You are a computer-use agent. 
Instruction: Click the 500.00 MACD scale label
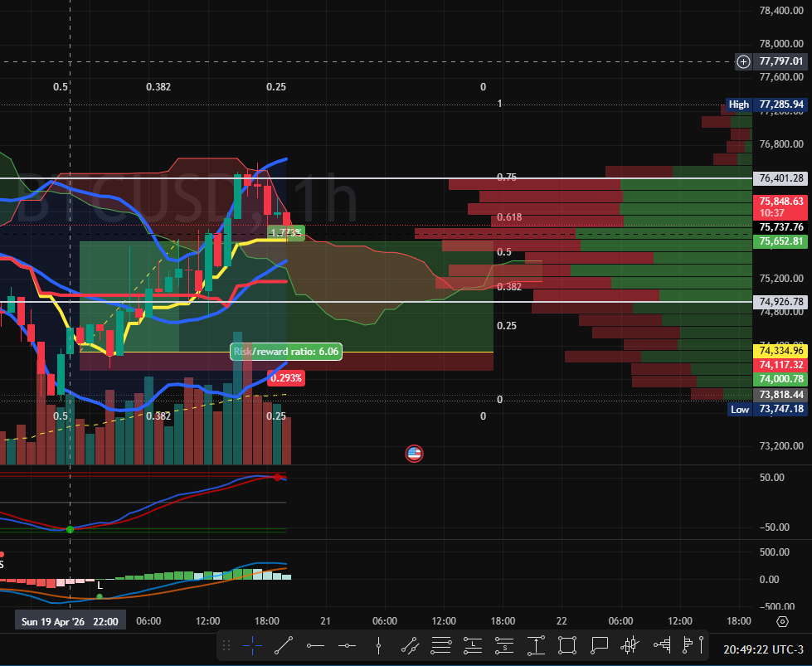click(775, 552)
